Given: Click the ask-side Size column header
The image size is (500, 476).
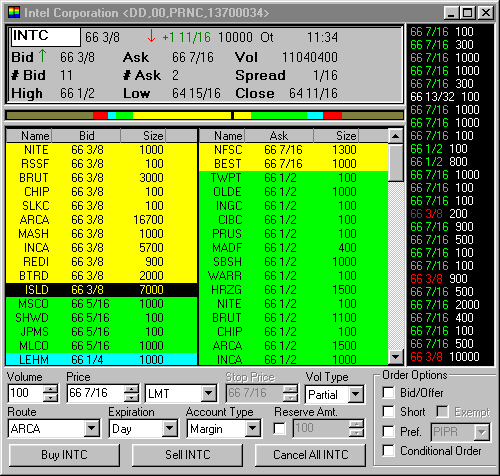Looking at the screenshot, I should click(336, 136).
